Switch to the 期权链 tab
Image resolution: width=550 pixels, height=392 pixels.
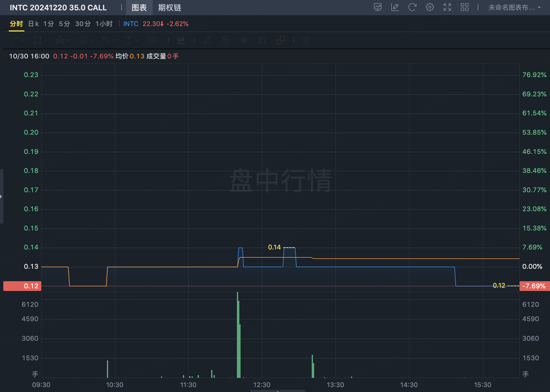pyautogui.click(x=170, y=8)
